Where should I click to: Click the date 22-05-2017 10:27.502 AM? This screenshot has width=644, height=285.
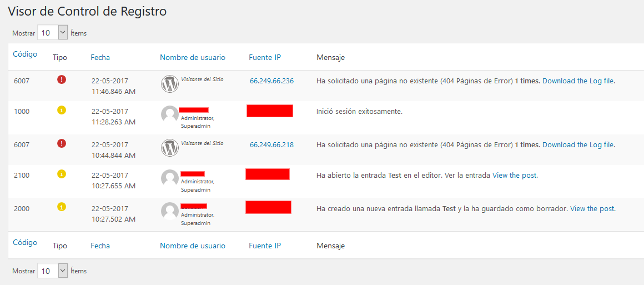click(x=113, y=214)
